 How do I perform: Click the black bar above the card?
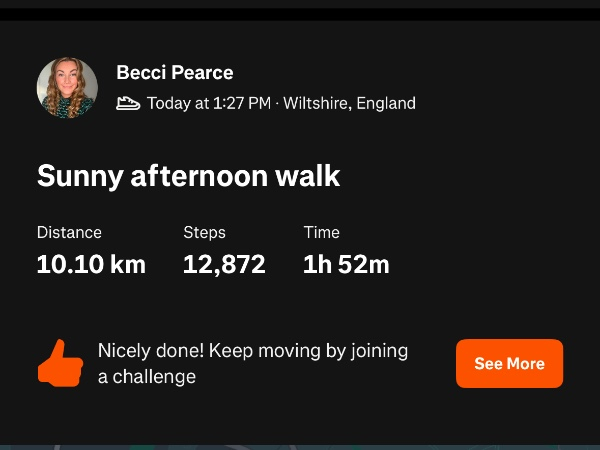tap(300, 14)
